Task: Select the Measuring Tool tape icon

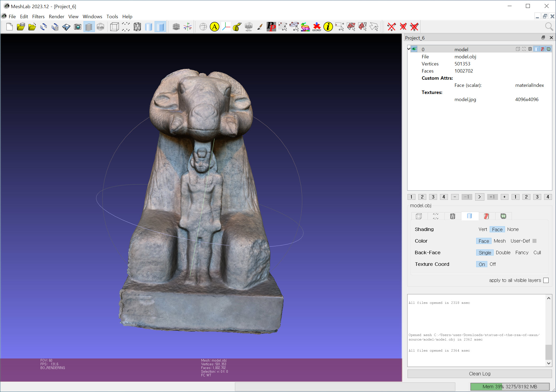Action: click(237, 27)
